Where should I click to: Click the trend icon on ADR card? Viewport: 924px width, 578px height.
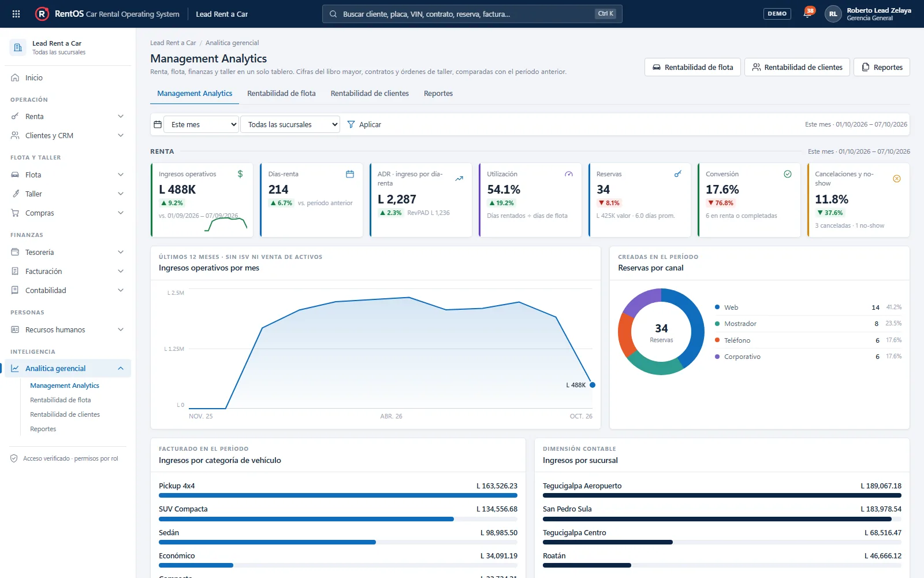[x=459, y=179]
